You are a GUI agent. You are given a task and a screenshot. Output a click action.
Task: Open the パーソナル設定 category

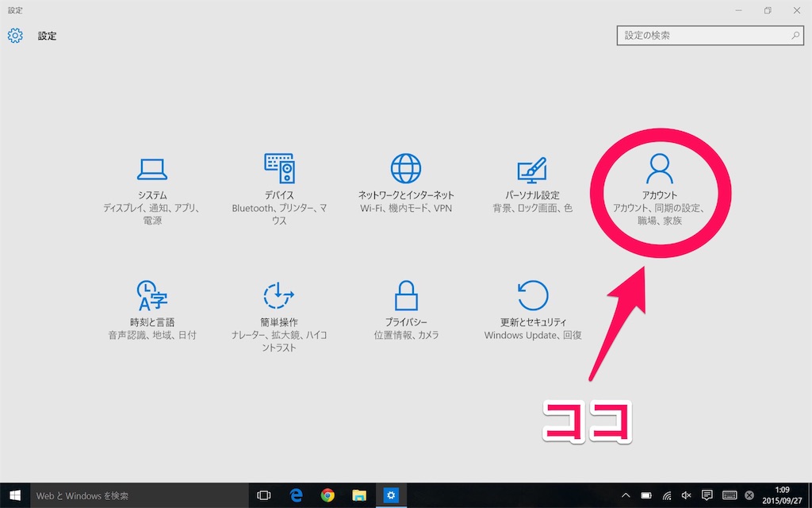pos(532,185)
